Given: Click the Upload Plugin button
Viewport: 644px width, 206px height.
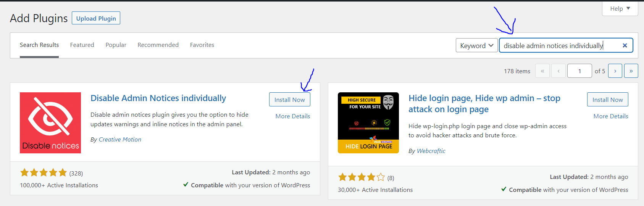Looking at the screenshot, I should tap(96, 18).
